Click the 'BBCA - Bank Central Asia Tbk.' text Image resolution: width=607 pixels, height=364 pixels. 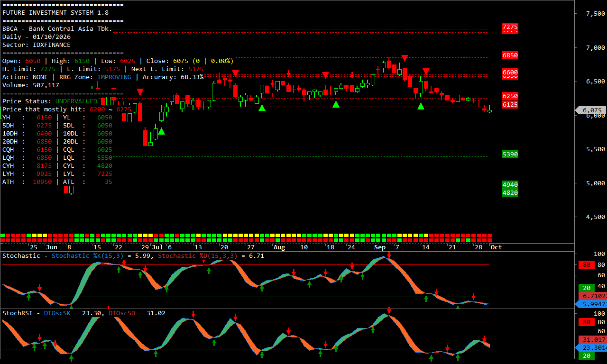(57, 29)
